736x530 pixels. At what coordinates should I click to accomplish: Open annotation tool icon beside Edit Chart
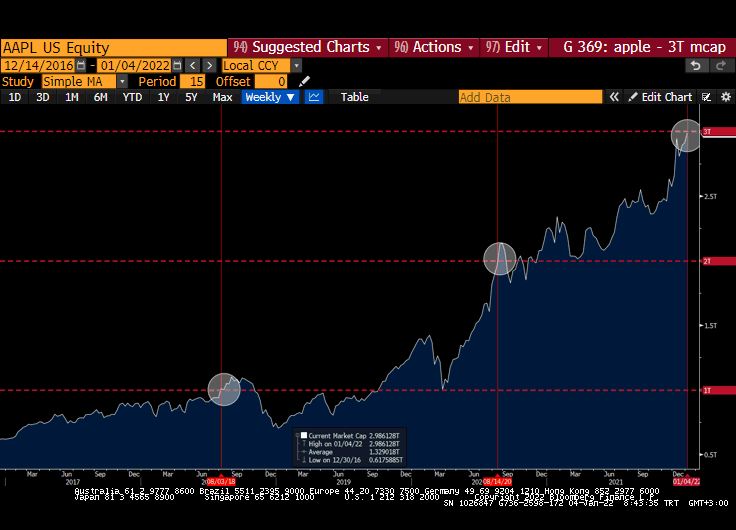click(706, 97)
